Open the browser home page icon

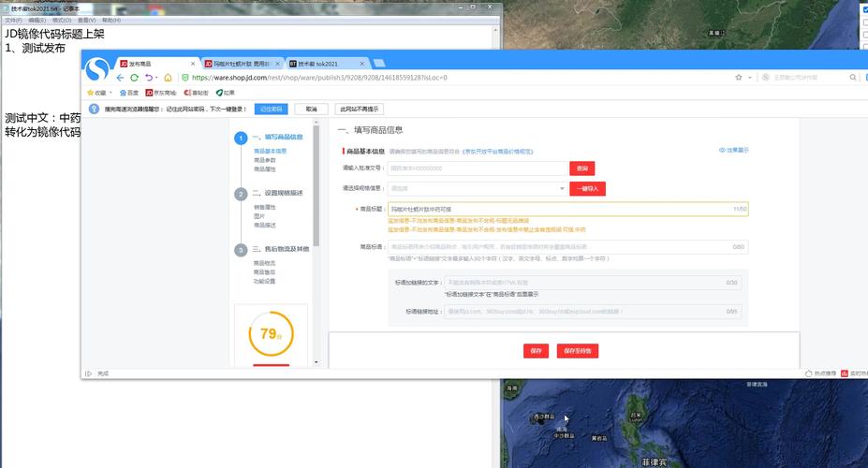point(168,78)
